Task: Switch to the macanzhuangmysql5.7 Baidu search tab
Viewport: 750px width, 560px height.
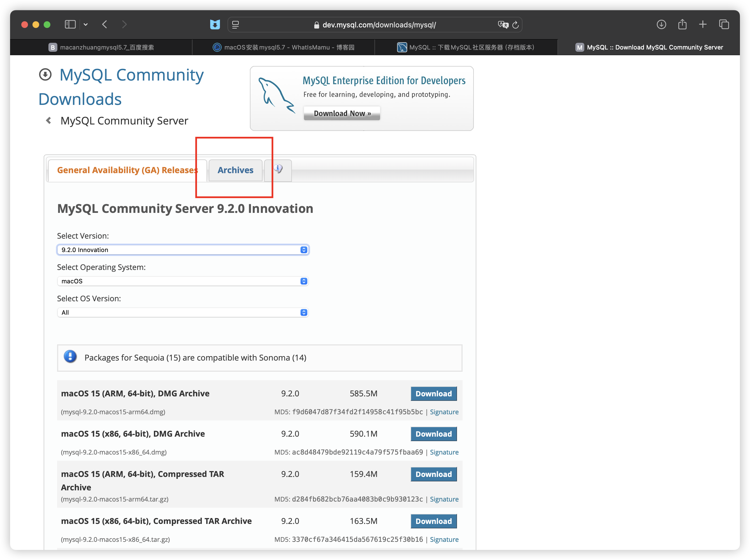Action: pyautogui.click(x=101, y=47)
